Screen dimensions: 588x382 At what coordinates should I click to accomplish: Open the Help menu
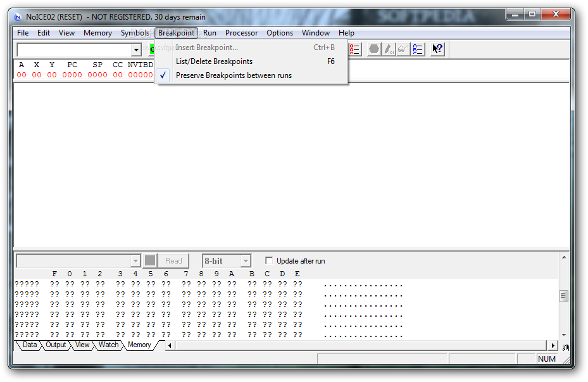346,33
